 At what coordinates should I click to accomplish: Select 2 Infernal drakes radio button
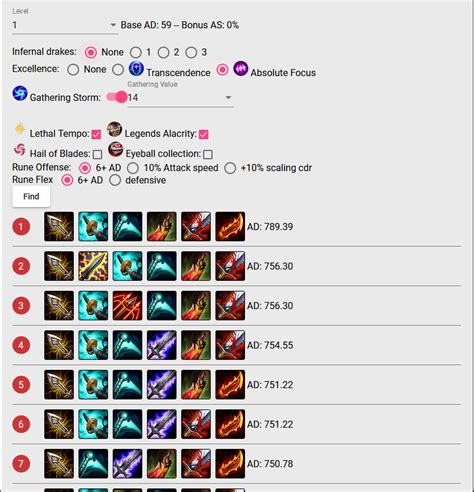pos(163,53)
